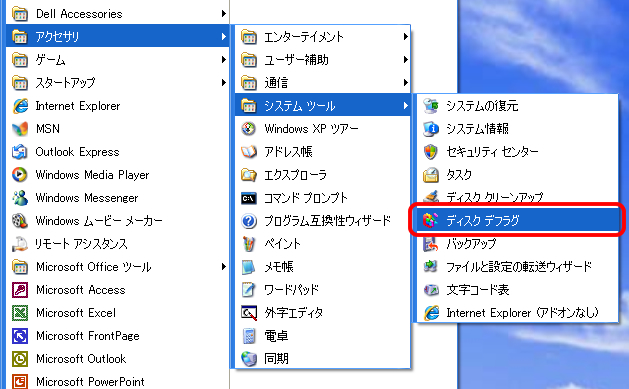Click the コマンド プロンプト icon
This screenshot has width=629, height=389.
(249, 198)
